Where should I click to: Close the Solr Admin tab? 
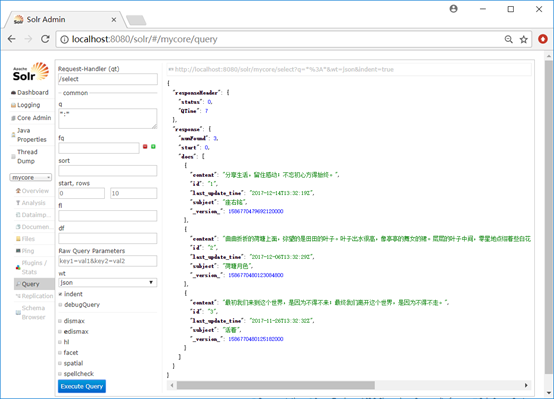click(114, 20)
